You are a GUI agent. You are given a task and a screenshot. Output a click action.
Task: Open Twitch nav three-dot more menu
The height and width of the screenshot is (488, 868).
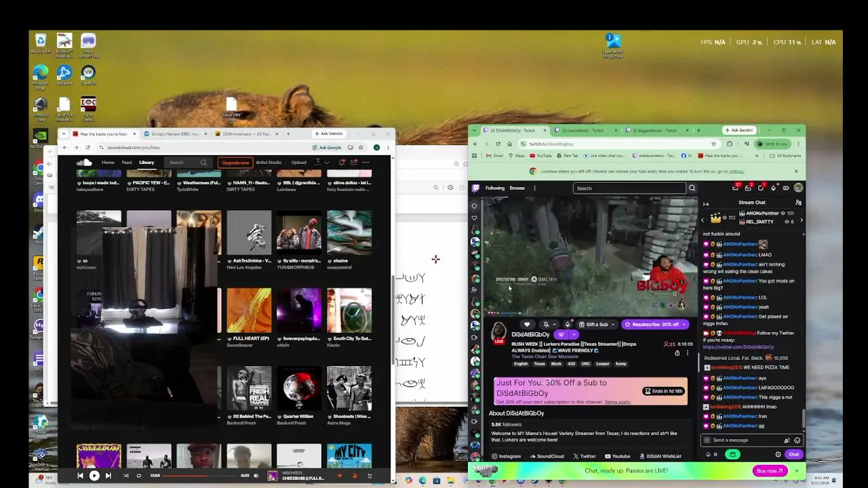[x=534, y=188]
